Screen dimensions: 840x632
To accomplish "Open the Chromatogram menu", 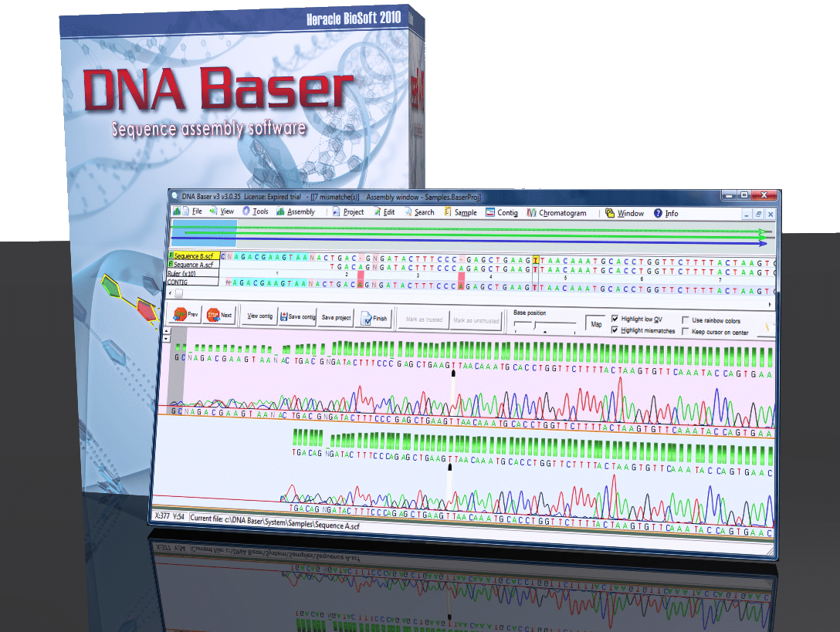I will 563,213.
